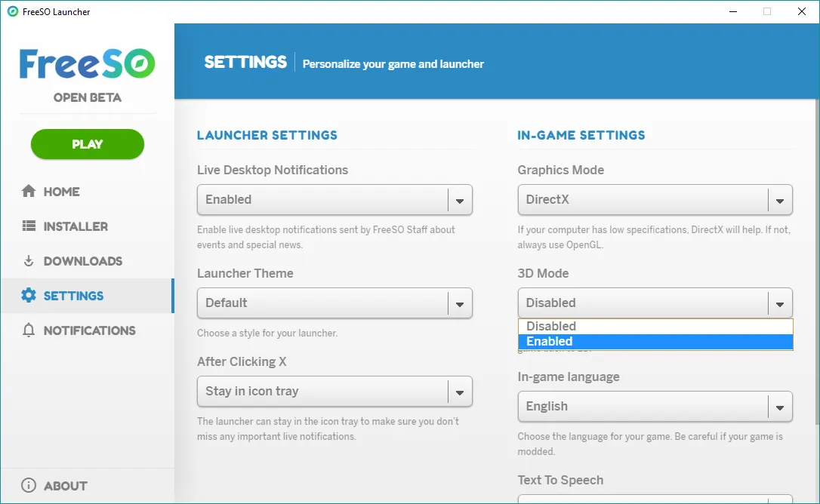
Task: Open Launcher Theme dropdown
Action: pyautogui.click(x=334, y=303)
